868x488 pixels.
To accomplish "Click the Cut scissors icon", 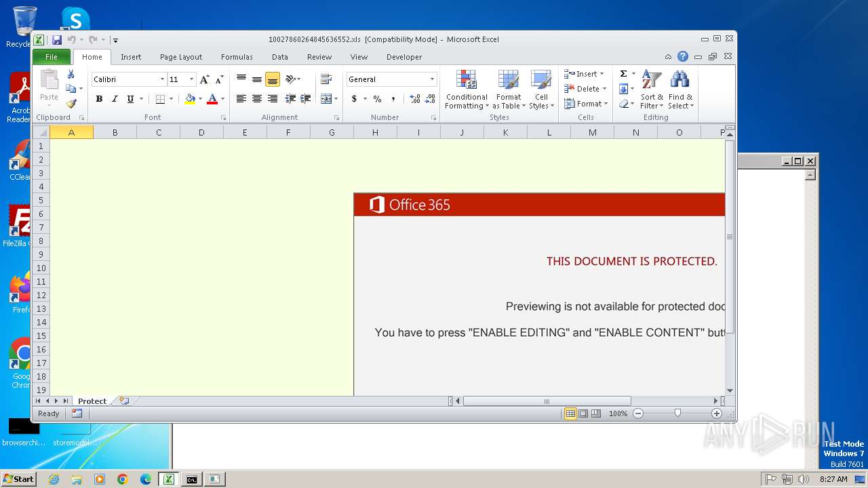I will pyautogui.click(x=71, y=74).
